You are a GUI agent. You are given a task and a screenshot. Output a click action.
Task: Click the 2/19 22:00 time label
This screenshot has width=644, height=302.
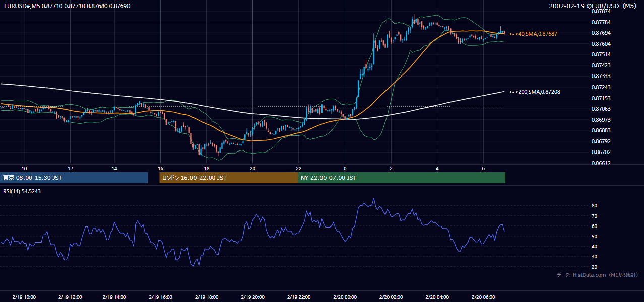coord(298,297)
